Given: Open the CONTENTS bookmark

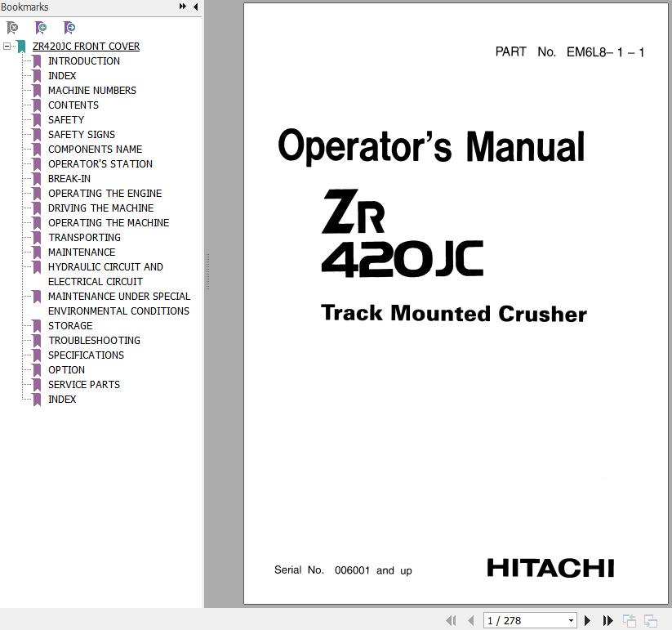Looking at the screenshot, I should point(73,105).
